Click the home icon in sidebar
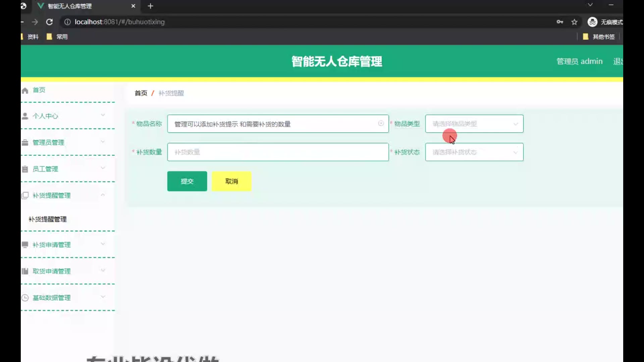This screenshot has width=644, height=362. (25, 90)
